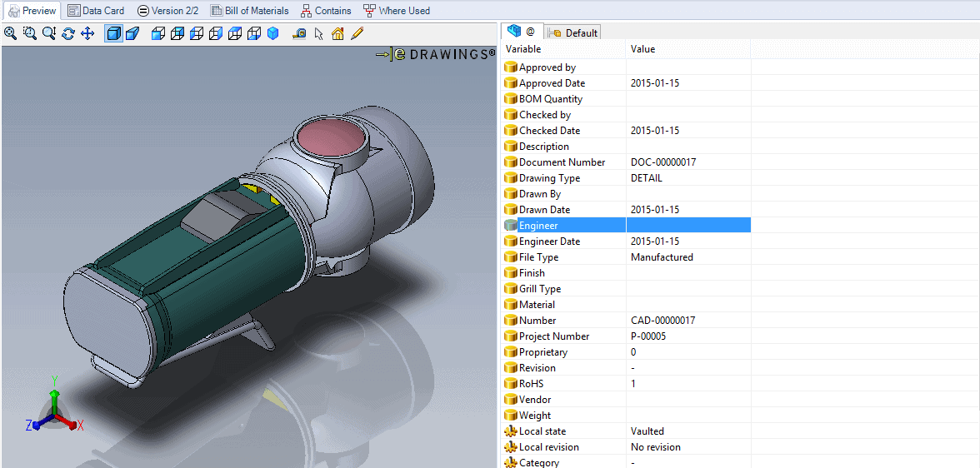Select the Drawn By row
The height and width of the screenshot is (468, 980).
point(626,194)
